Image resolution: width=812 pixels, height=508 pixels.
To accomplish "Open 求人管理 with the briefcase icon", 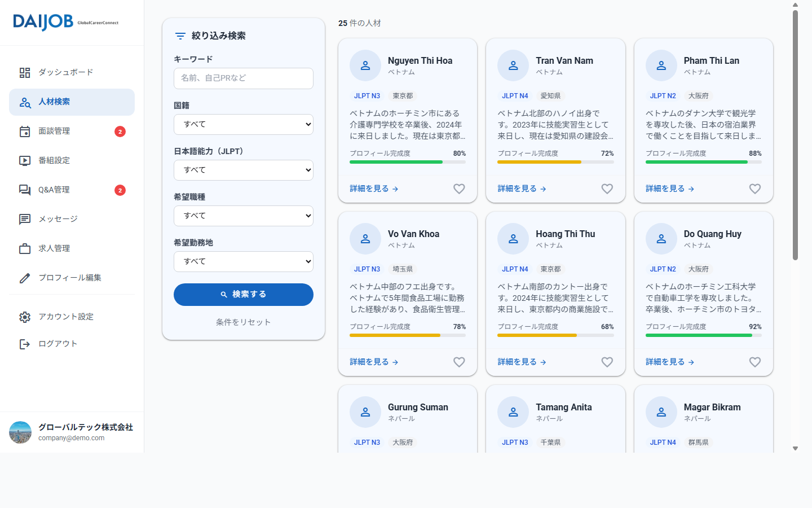I will [x=25, y=248].
